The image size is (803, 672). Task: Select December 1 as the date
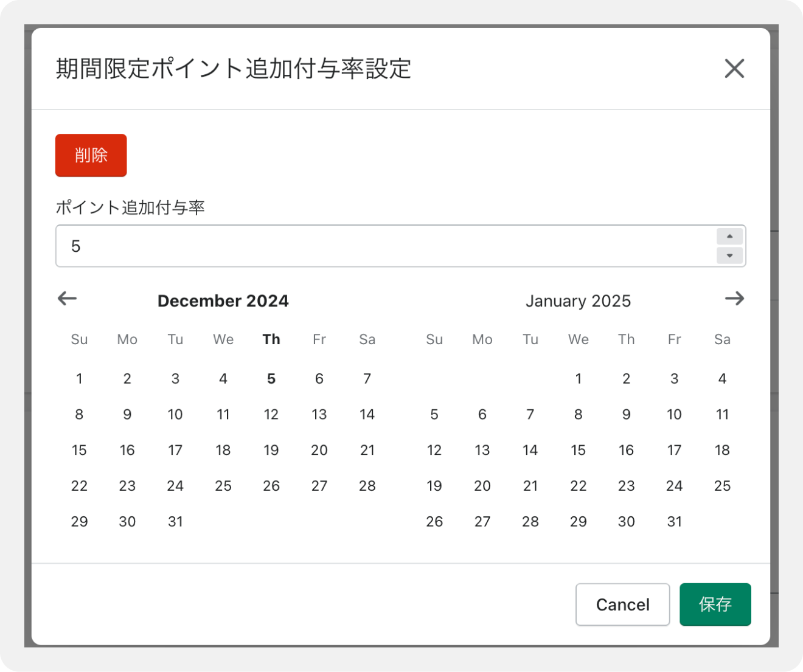click(x=79, y=379)
